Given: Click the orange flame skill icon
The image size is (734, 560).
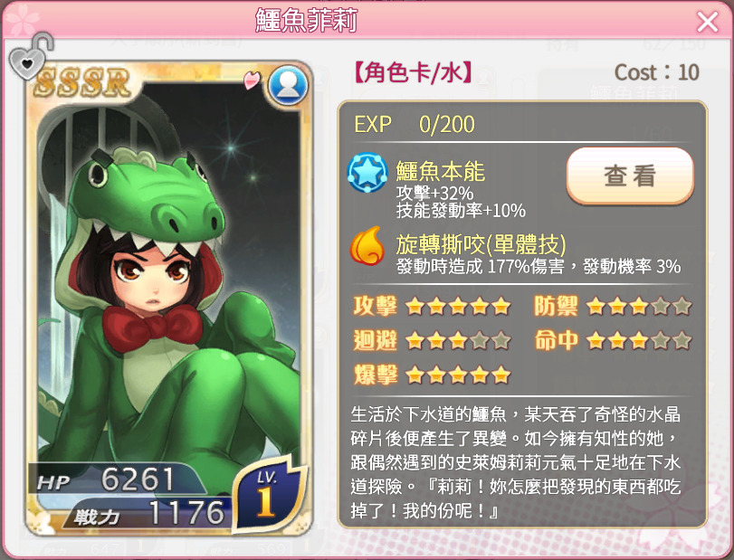Looking at the screenshot, I should coord(367,246).
